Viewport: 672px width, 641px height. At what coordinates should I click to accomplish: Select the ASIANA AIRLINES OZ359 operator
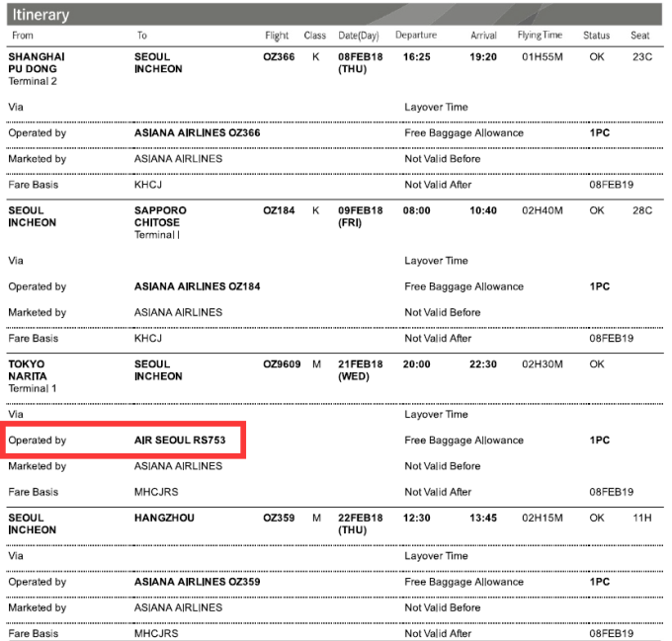(197, 583)
